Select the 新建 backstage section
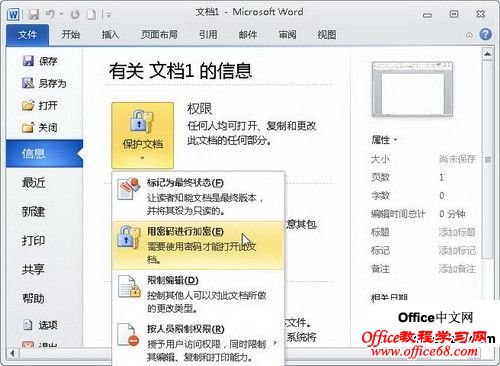Image resolution: width=500 pixels, height=366 pixels. pos(33,211)
